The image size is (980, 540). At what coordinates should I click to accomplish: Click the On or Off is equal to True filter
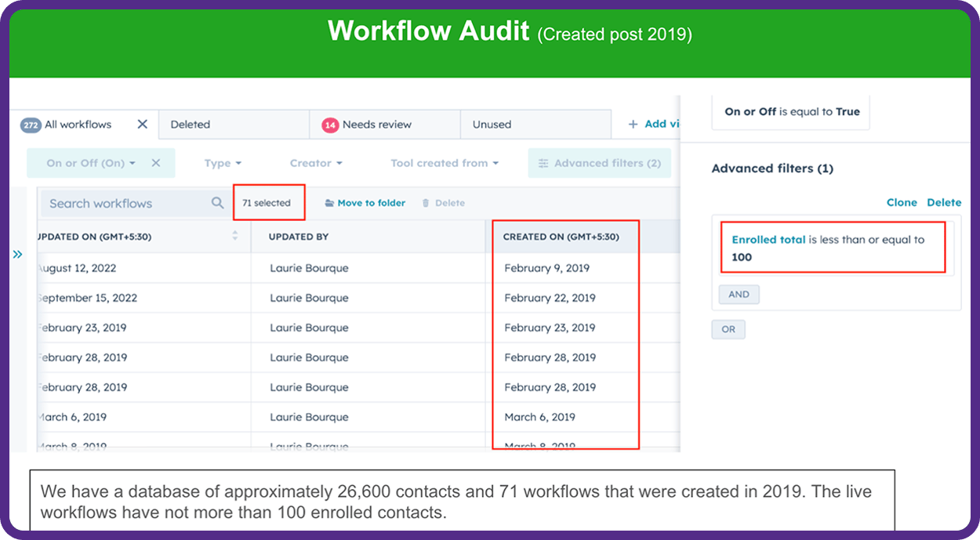791,112
